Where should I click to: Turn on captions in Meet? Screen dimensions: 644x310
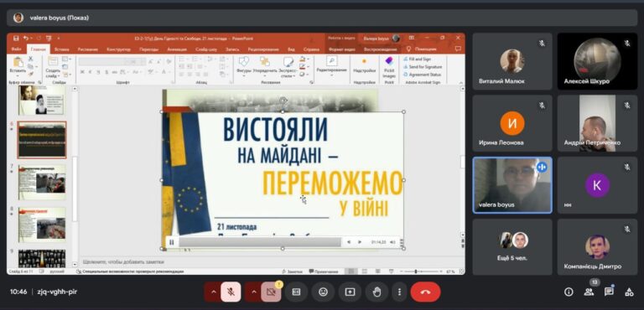(x=296, y=292)
